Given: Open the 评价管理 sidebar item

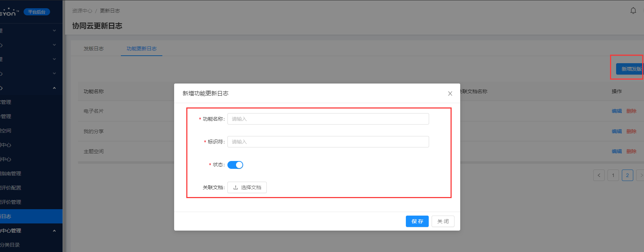Looking at the screenshot, I should point(31,202).
